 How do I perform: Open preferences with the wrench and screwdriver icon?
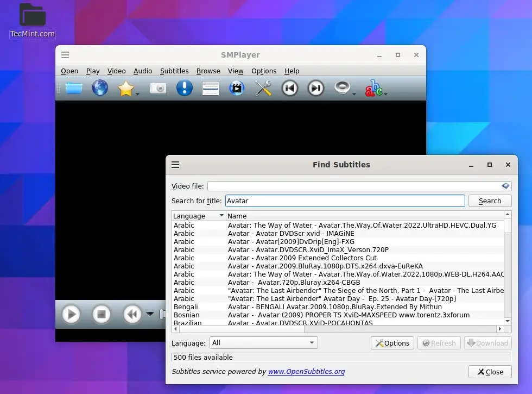(x=263, y=88)
